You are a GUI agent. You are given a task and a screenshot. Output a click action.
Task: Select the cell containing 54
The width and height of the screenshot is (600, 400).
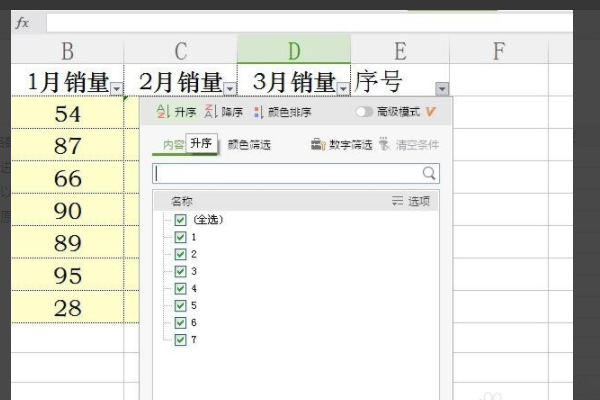(67, 113)
